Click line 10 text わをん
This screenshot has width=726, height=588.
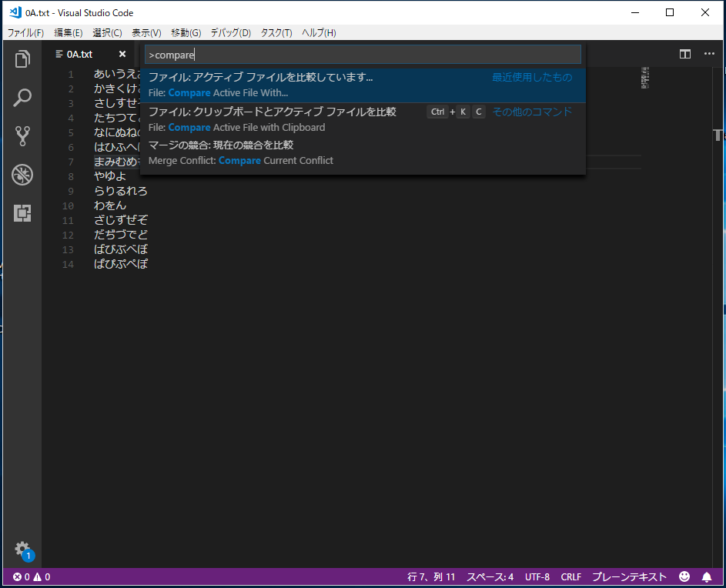click(110, 205)
